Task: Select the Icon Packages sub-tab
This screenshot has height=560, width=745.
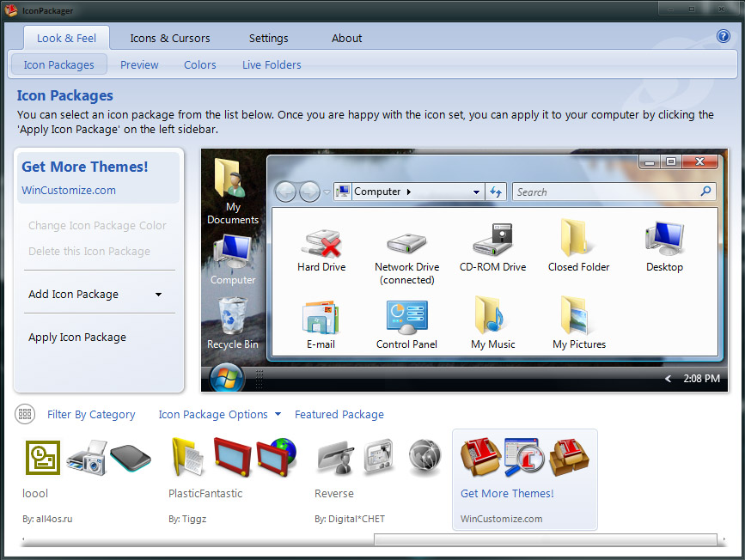Action: [x=59, y=64]
